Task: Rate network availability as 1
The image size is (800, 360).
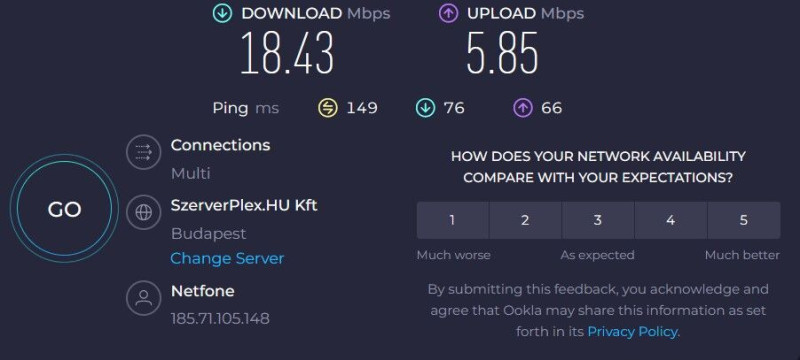Action: (x=453, y=220)
